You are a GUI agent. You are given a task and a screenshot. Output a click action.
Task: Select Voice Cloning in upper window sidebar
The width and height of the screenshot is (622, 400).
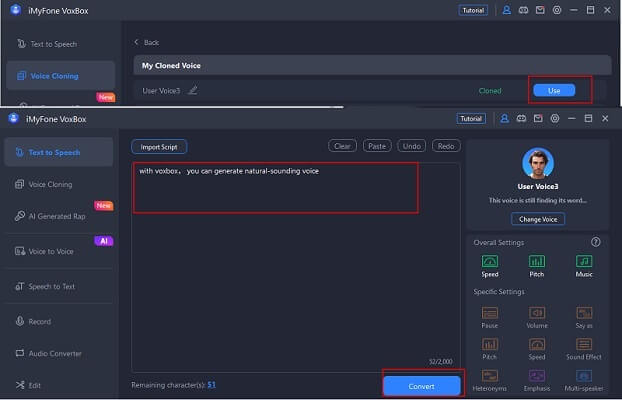(61, 76)
